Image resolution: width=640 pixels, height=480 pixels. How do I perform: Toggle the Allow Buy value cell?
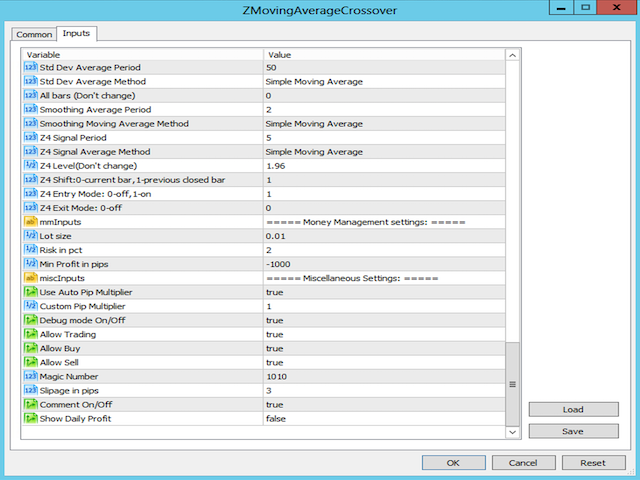pyautogui.click(x=384, y=349)
